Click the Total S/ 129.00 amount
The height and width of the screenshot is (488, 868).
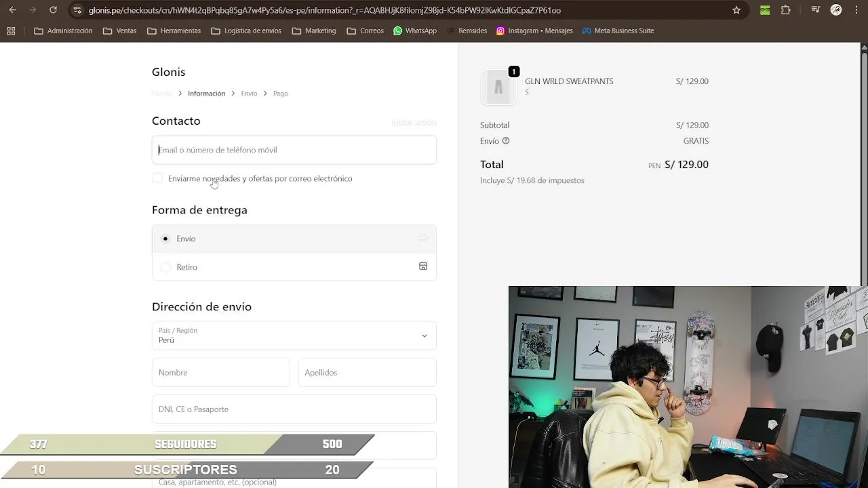pyautogui.click(x=686, y=165)
